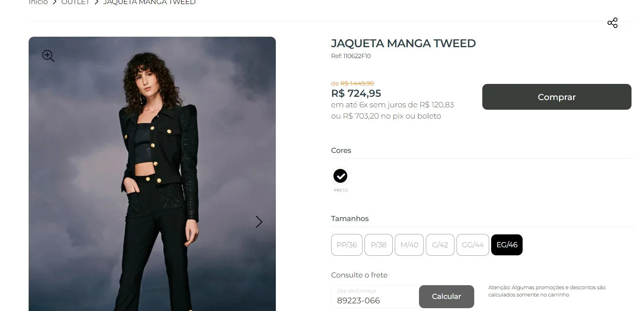Click Calcular to compute shipping
The width and height of the screenshot is (644, 311).
446,296
